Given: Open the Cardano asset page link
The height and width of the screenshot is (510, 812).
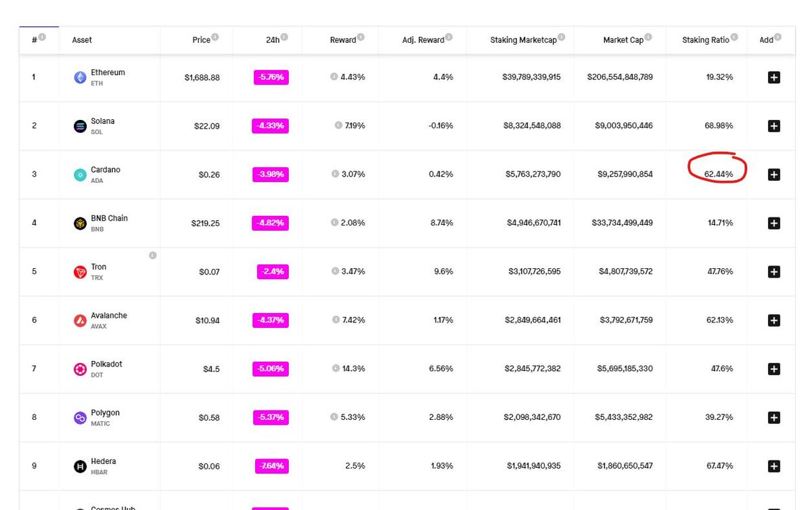Looking at the screenshot, I should point(106,170).
